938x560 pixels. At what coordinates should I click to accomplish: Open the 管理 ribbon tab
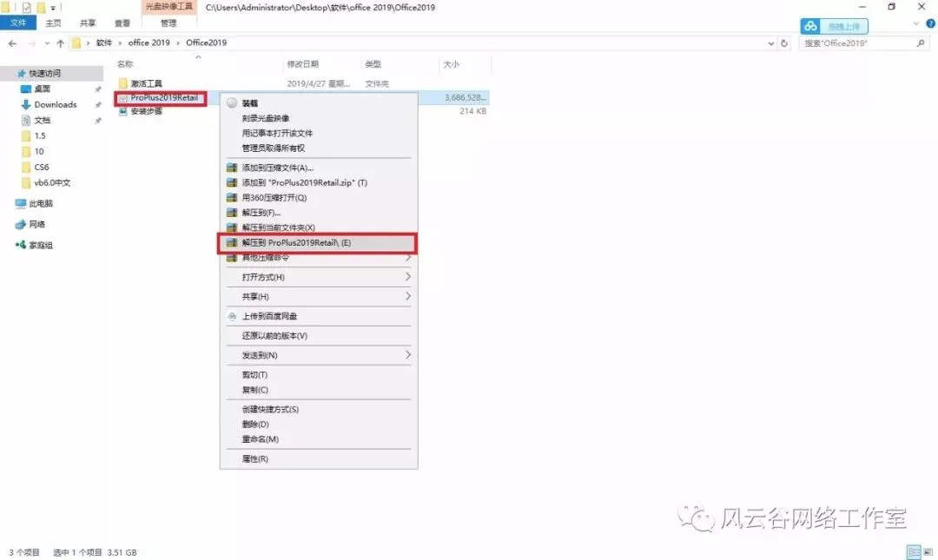[168, 23]
